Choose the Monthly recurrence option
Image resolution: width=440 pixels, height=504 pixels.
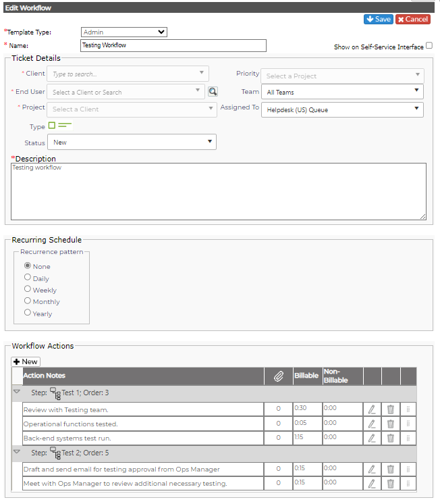pos(28,301)
